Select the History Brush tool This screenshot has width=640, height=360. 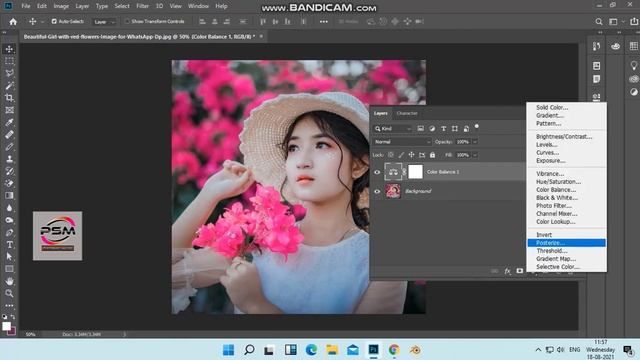point(9,171)
